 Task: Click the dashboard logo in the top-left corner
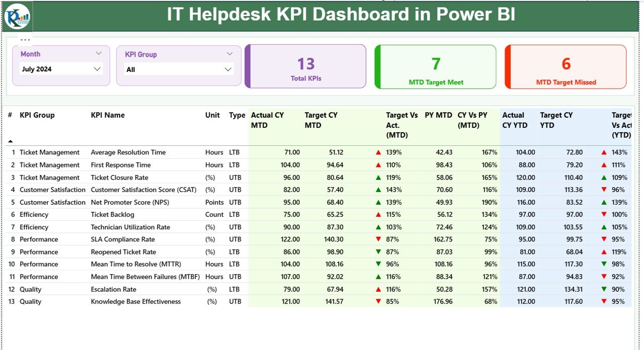(17, 17)
